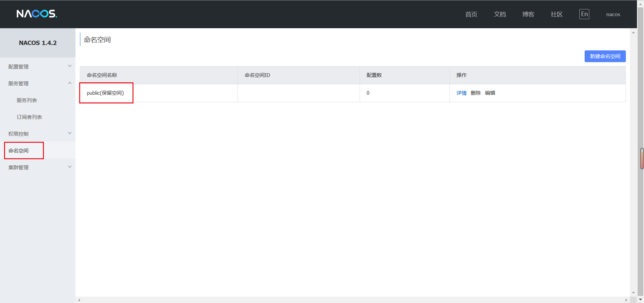Open 文档 in the top navigation
This screenshot has width=644, height=303.
coord(499,14)
